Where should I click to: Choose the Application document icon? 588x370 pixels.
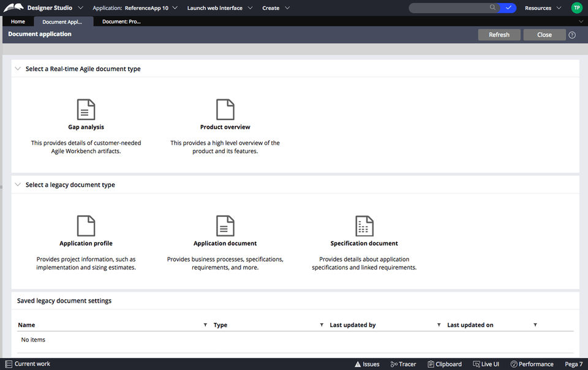[225, 225]
